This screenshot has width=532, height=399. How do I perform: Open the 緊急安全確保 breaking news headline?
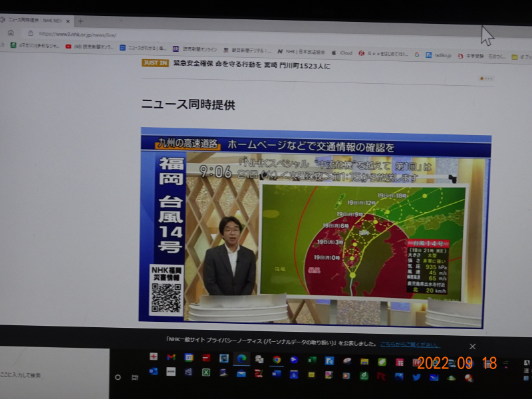pyautogui.click(x=252, y=65)
